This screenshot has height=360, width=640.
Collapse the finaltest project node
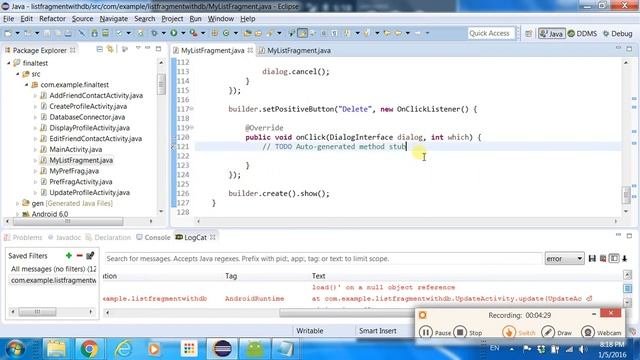point(9,63)
